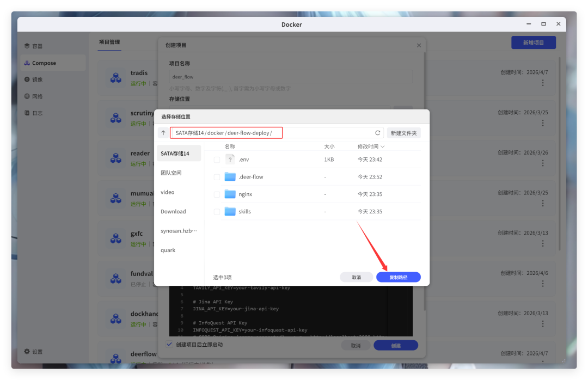Screen dimensions: 588x380
Task: Click the .deer-flow folder name
Action: 251,177
